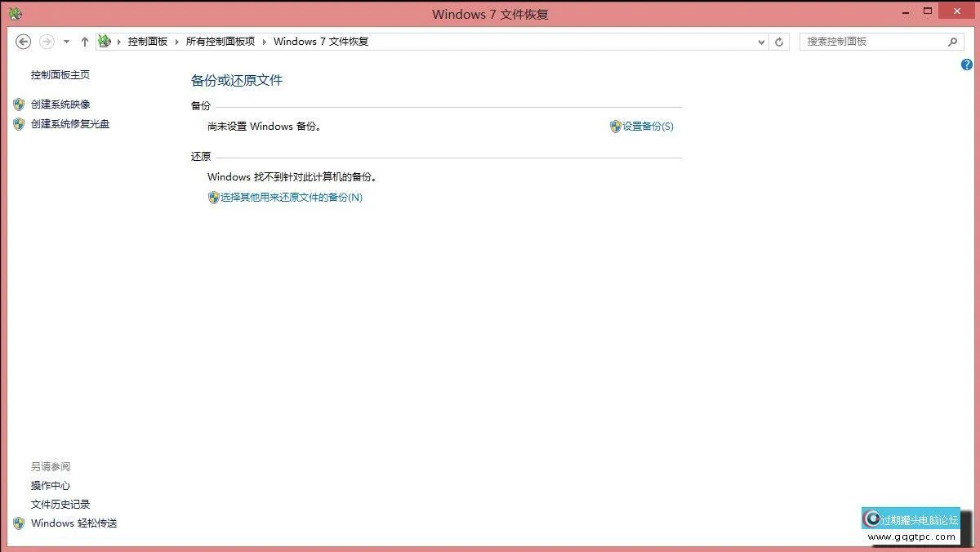Open 操作中心 from the sidebar
980x552 pixels.
(x=51, y=485)
